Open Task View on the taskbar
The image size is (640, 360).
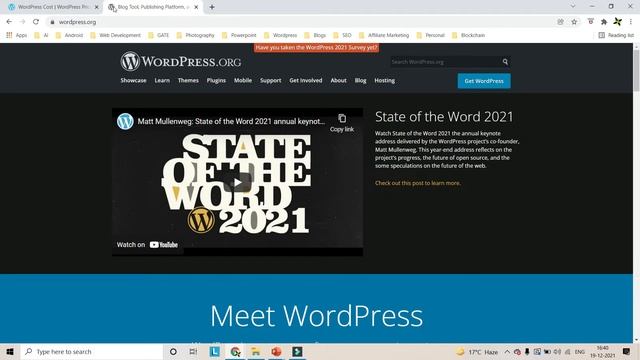(x=193, y=351)
